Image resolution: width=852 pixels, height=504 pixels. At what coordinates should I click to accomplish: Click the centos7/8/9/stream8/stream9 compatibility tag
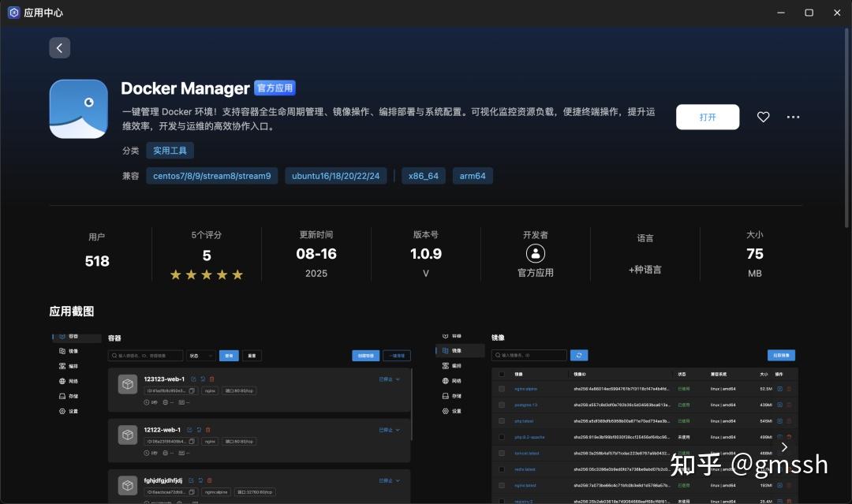[x=212, y=176]
